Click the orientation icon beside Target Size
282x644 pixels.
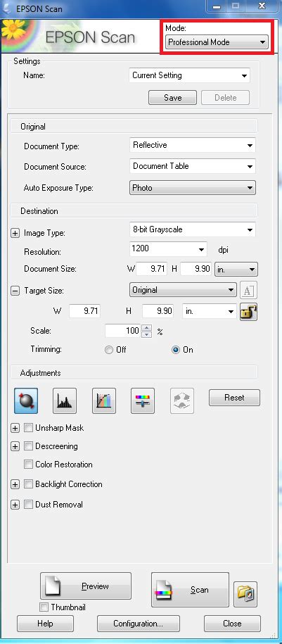pyautogui.click(x=248, y=291)
